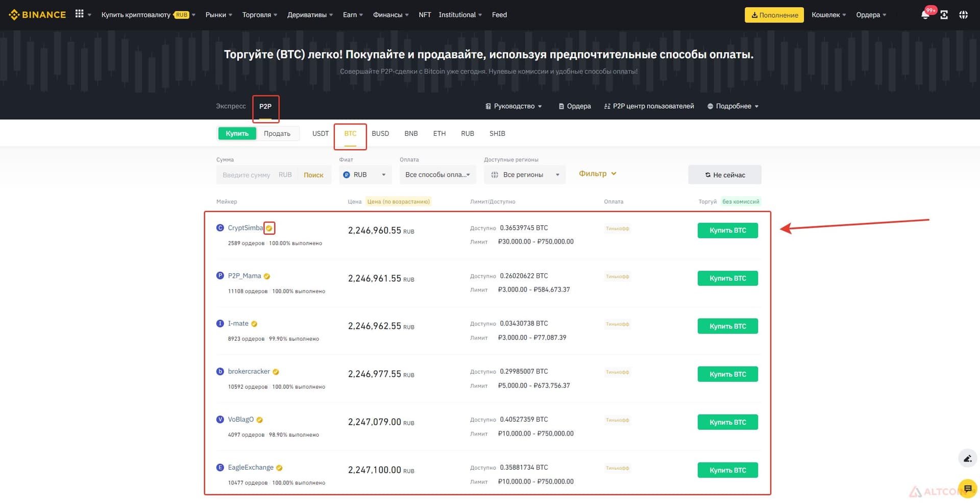980x503 pixels.
Task: Click the feedback pencil floating icon
Action: (x=967, y=458)
